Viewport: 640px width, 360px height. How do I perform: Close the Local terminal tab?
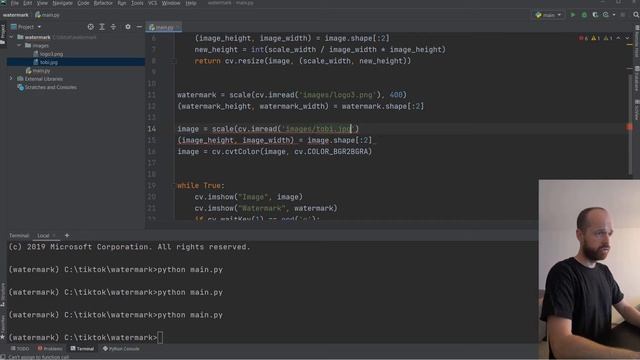click(x=55, y=236)
